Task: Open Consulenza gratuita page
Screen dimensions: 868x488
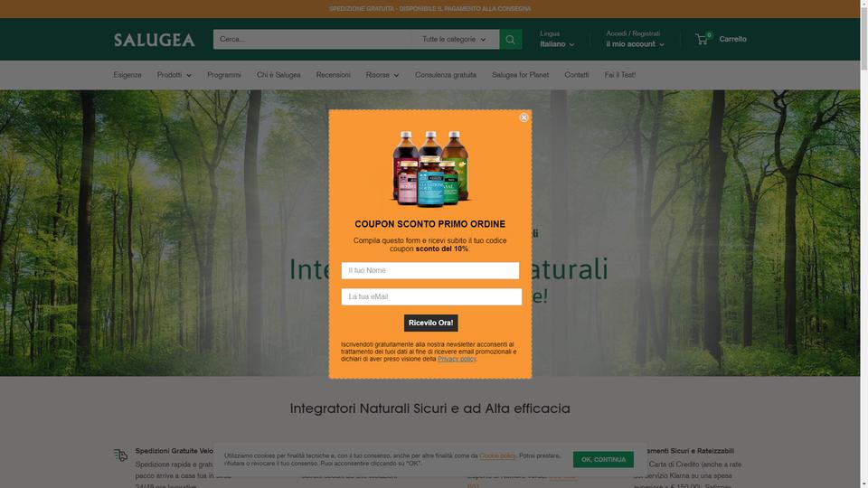Action: (x=446, y=75)
